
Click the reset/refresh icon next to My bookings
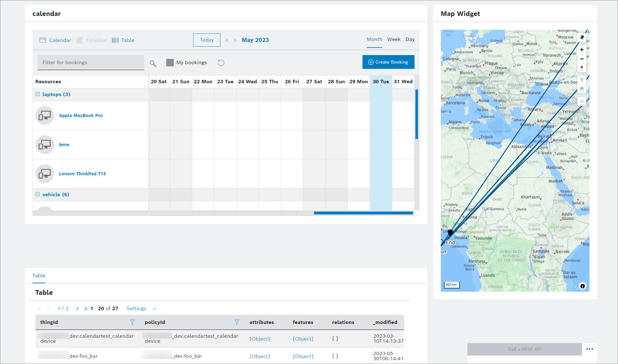(221, 62)
